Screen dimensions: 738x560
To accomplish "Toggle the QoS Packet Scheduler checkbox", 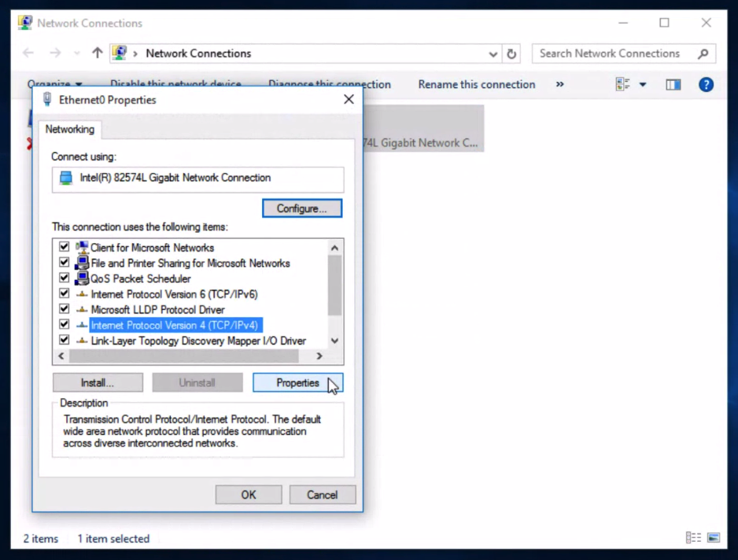I will 64,278.
